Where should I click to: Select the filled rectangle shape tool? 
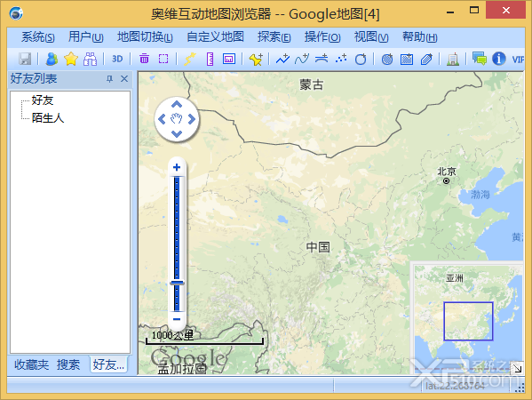click(x=407, y=59)
